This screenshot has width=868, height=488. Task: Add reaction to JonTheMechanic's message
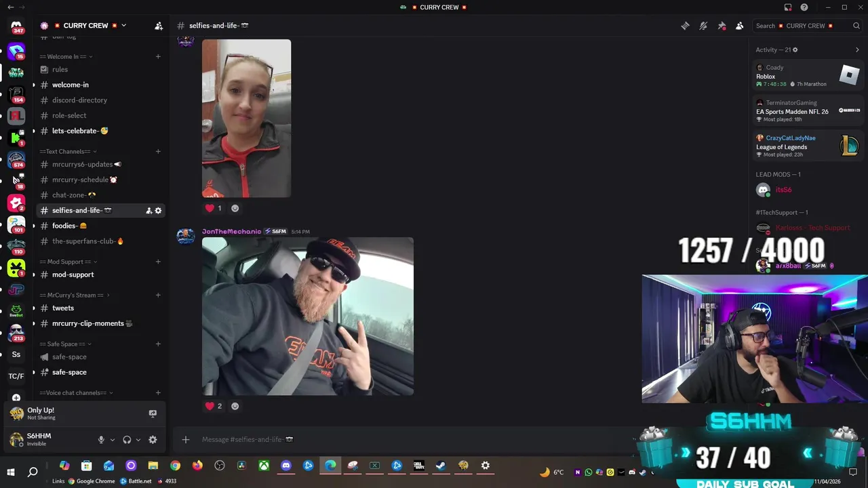(x=235, y=406)
